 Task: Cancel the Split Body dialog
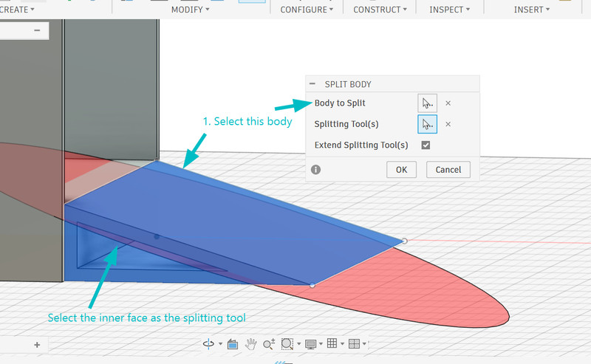click(448, 170)
